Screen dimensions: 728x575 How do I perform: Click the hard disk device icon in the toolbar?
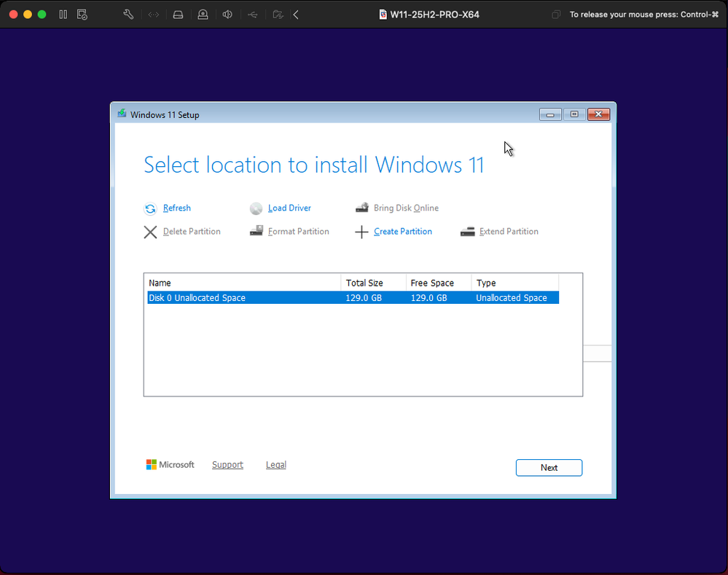(178, 15)
